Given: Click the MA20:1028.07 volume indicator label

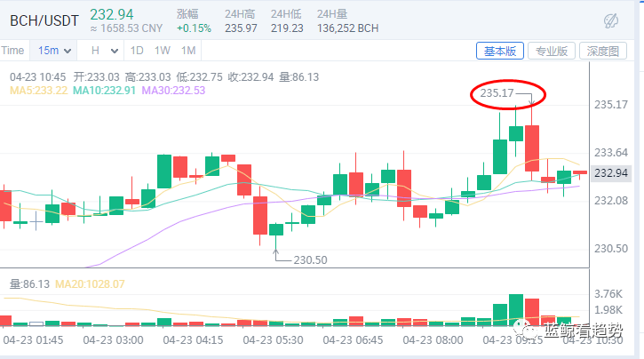Looking at the screenshot, I should pos(90,284).
